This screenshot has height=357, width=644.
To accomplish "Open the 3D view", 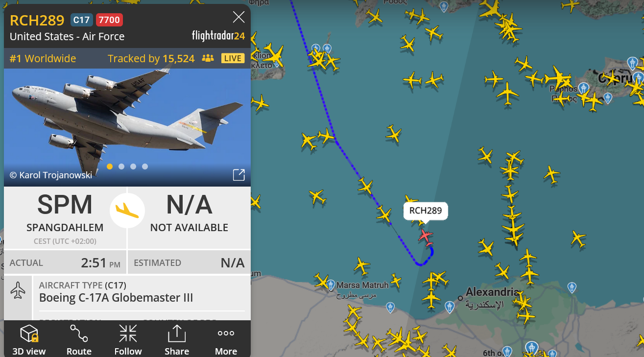I will [29, 339].
